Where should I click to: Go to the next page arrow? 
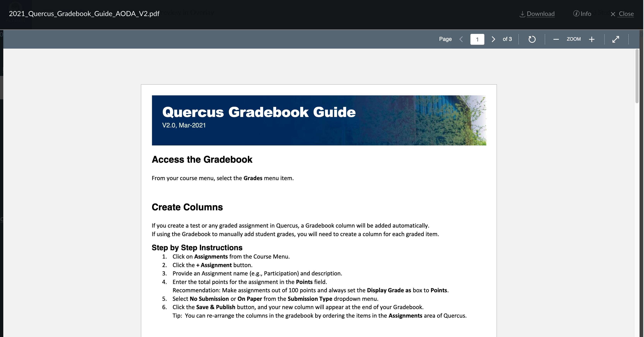(493, 39)
